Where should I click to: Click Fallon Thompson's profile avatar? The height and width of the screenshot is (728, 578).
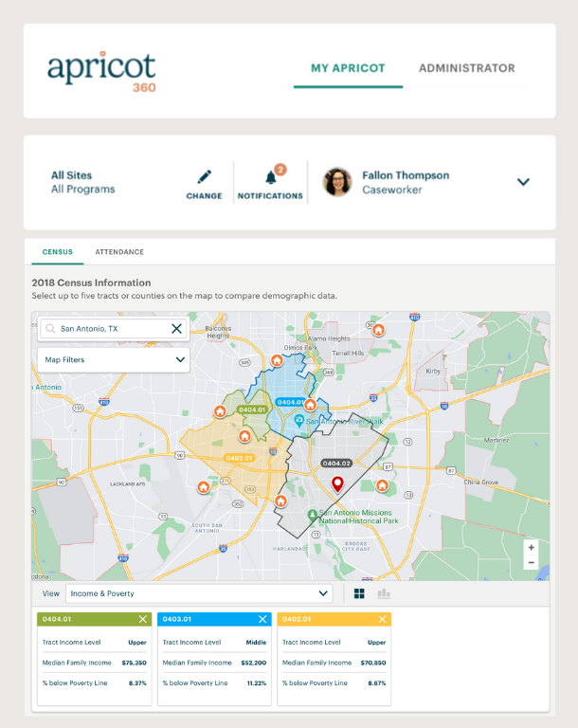(337, 182)
